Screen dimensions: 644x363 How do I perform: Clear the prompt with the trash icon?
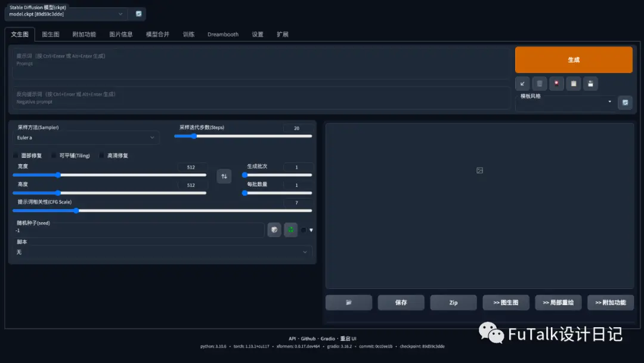(540, 84)
